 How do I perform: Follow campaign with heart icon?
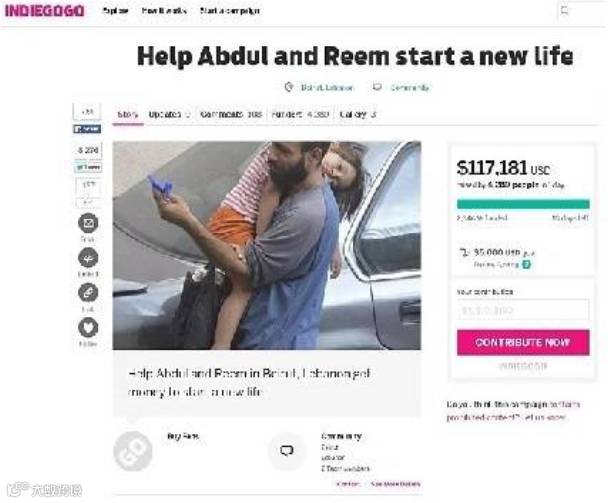pyautogui.click(x=88, y=328)
